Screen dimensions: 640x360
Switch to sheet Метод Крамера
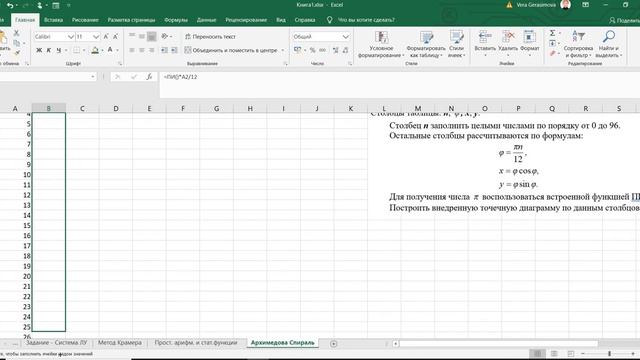click(120, 343)
